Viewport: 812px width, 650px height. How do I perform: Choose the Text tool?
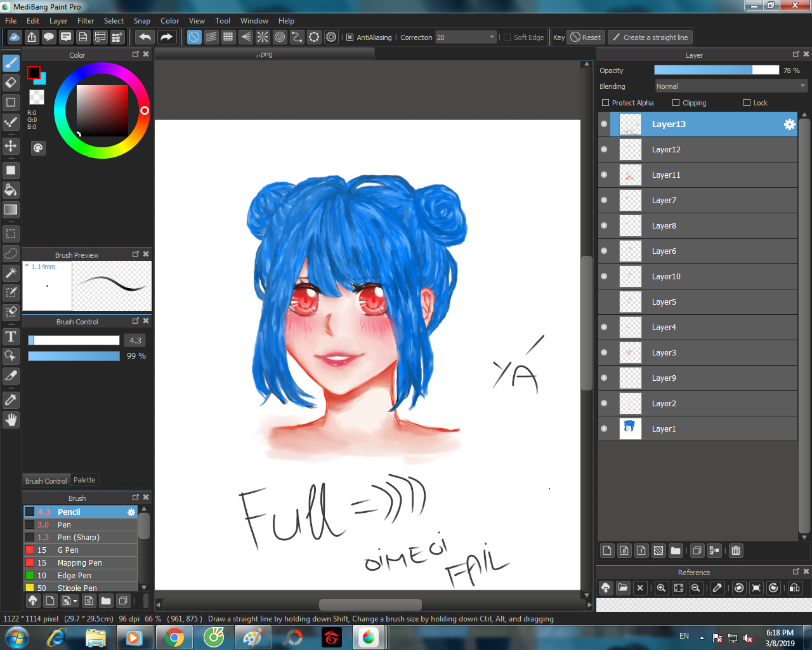click(x=11, y=336)
